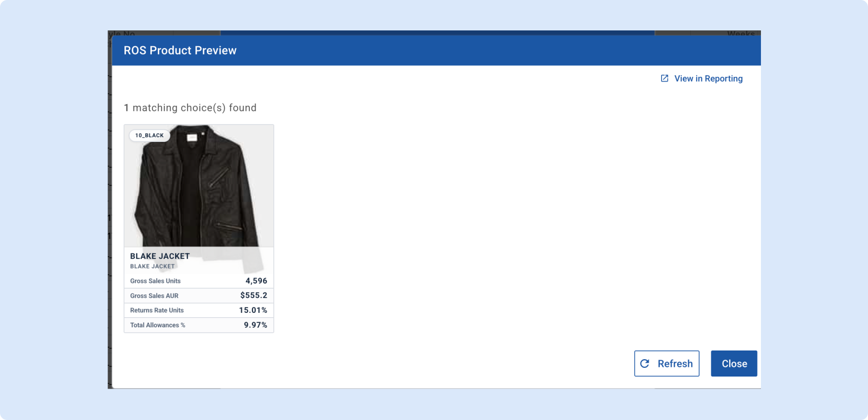Click the 10_BLACK color tag
This screenshot has width=868, height=420.
tap(149, 135)
